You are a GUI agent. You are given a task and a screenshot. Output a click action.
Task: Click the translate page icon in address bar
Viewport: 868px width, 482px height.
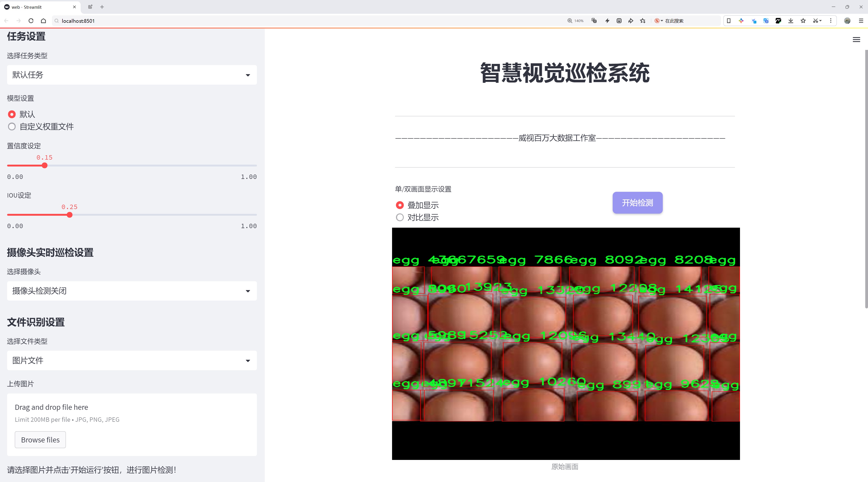(594, 21)
